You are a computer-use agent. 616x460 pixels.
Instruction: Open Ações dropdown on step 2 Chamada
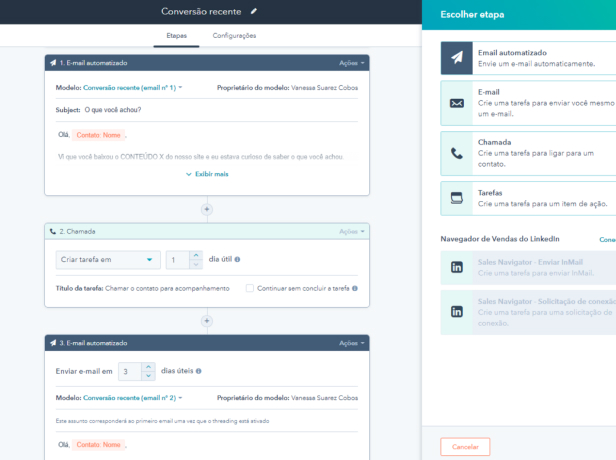click(352, 231)
